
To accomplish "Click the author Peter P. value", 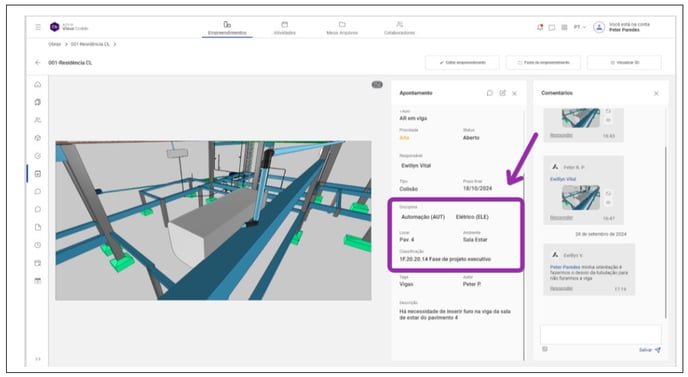I will click(472, 284).
